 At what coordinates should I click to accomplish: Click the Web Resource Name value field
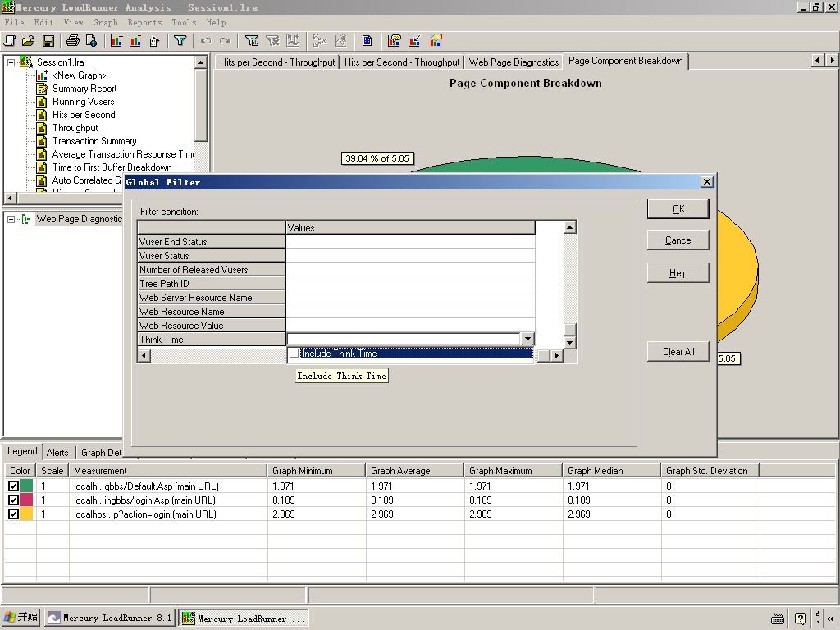(x=410, y=311)
